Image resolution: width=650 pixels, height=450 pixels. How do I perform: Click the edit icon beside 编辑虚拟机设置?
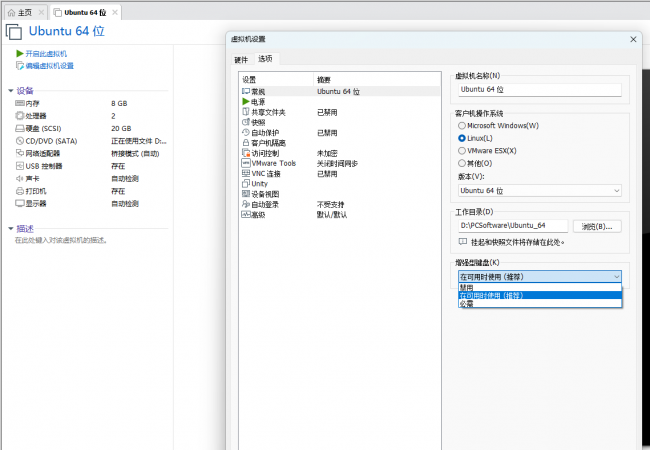tap(19, 65)
